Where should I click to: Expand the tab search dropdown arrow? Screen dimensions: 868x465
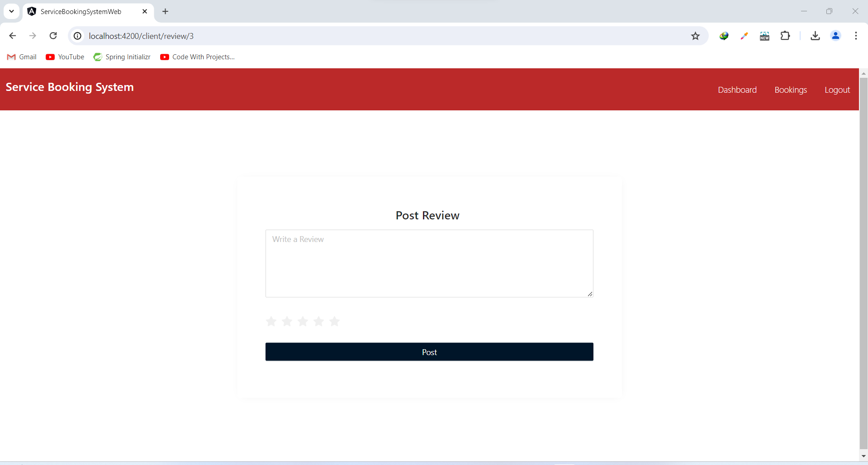[11, 11]
